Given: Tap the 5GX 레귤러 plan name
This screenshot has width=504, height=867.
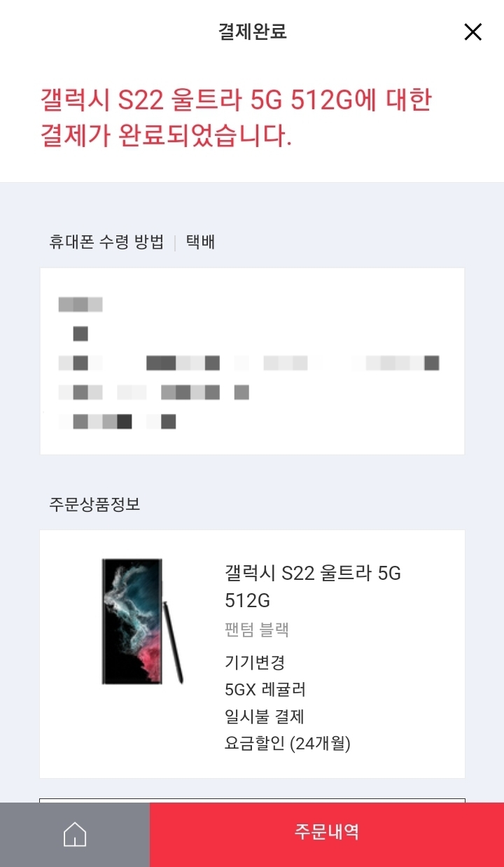Looking at the screenshot, I should [x=265, y=690].
